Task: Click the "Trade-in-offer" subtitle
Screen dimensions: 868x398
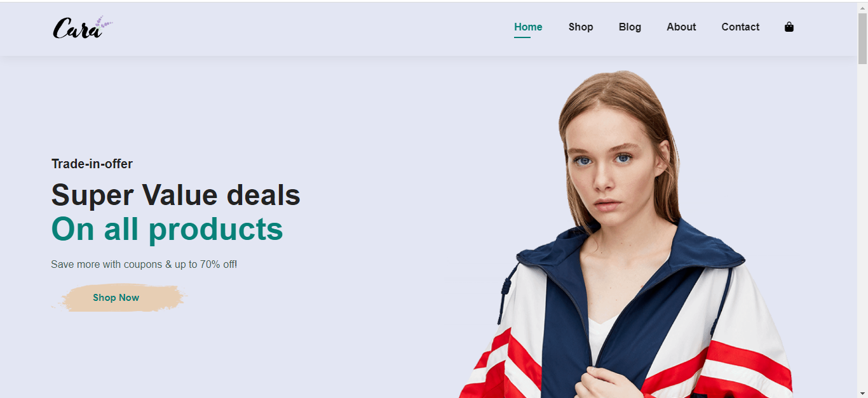Action: (92, 164)
